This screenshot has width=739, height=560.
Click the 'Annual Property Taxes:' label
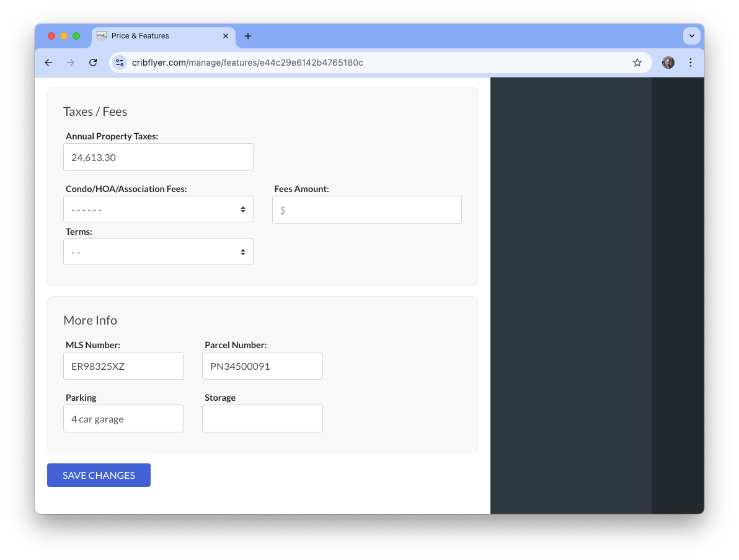click(112, 136)
